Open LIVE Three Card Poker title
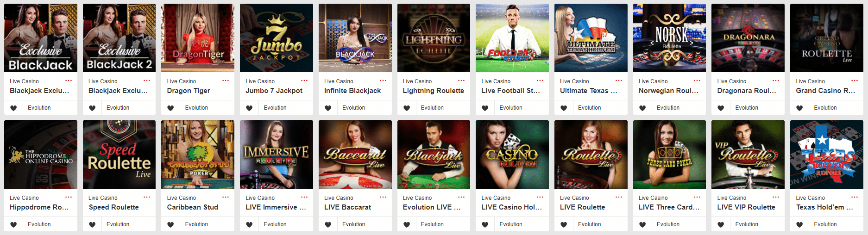This screenshot has width=868, height=235. tap(669, 207)
